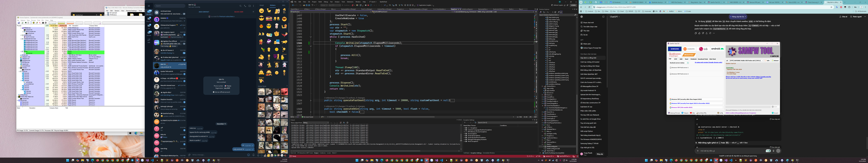Expand the Common Language Runtime Exceptions node
868x163 pixels.
point(464,130)
